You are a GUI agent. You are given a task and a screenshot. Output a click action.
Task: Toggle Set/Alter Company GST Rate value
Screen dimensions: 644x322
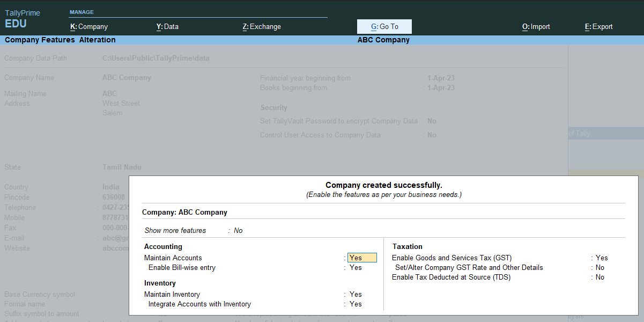click(600, 267)
